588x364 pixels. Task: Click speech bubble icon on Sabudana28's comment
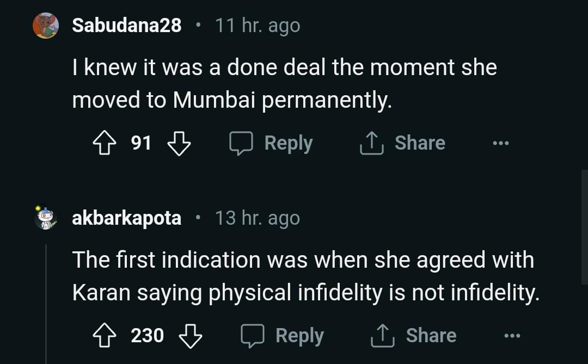point(241,143)
